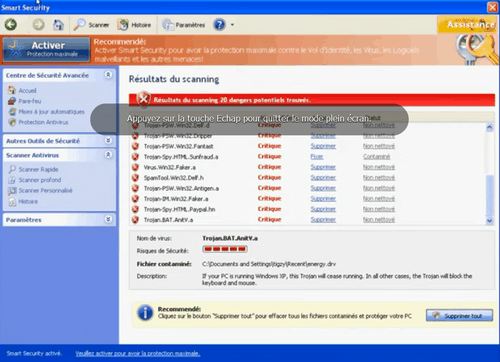The width and height of the screenshot is (500, 362).
Task: Click Supprimer for Trojan-Spy.HTML.Paypal.hn
Action: 323,209
